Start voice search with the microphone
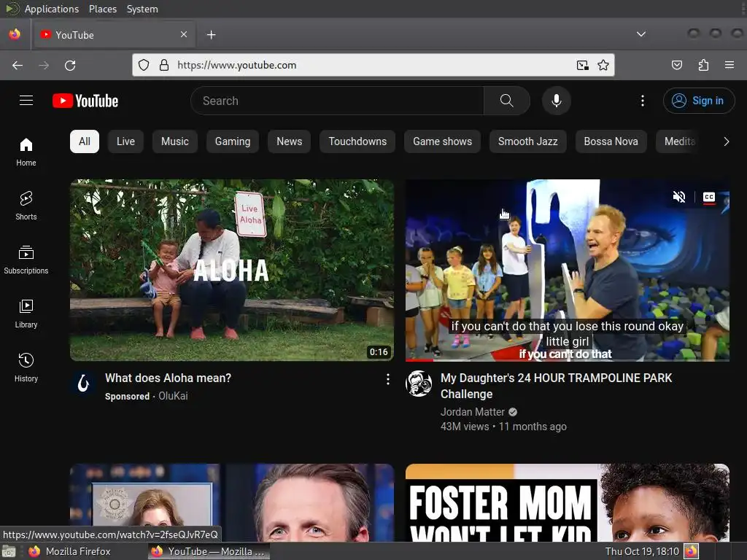Image resolution: width=747 pixels, height=560 pixels. (556, 101)
